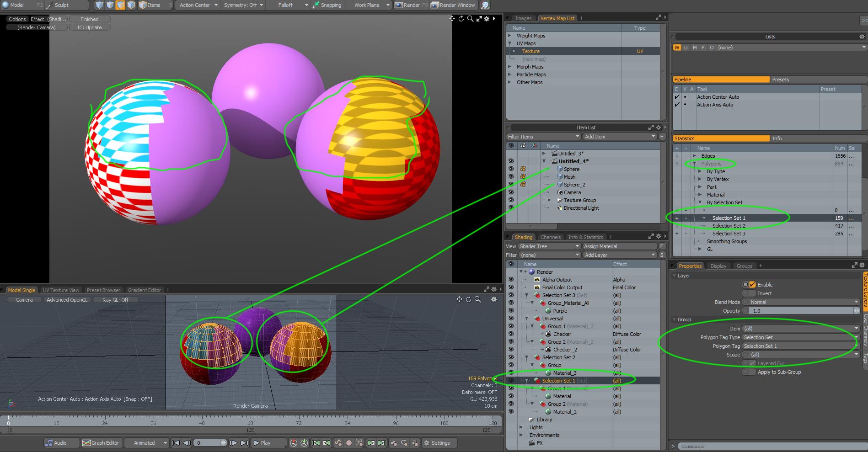
Task: Toggle visibility of the Mesh item
Action: click(511, 177)
